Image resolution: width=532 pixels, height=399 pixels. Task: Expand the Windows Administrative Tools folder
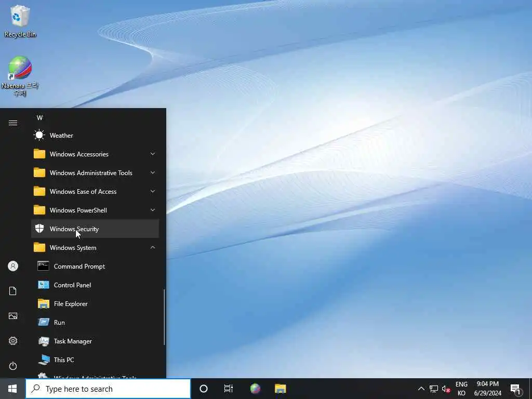(95, 172)
